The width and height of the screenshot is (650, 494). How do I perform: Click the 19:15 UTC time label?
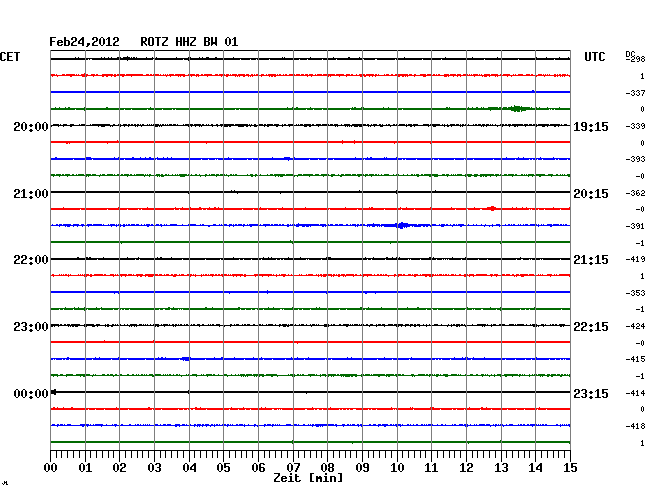591,126
